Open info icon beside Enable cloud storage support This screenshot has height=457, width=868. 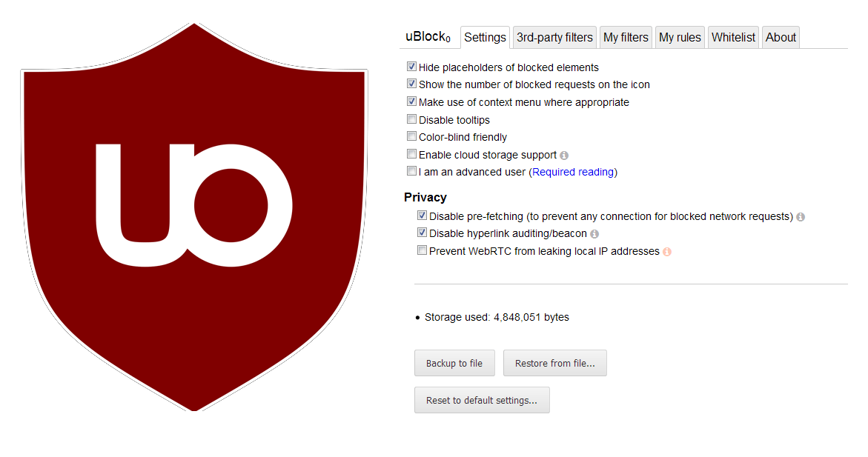click(x=564, y=154)
